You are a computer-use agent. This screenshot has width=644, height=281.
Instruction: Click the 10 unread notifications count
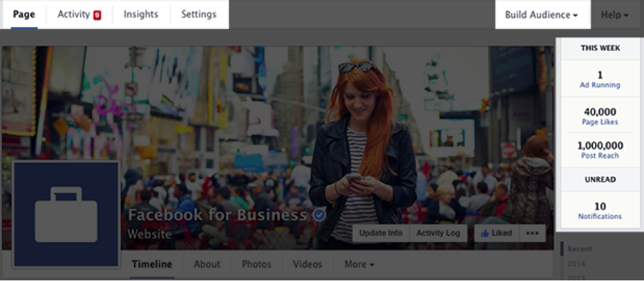[x=600, y=206]
